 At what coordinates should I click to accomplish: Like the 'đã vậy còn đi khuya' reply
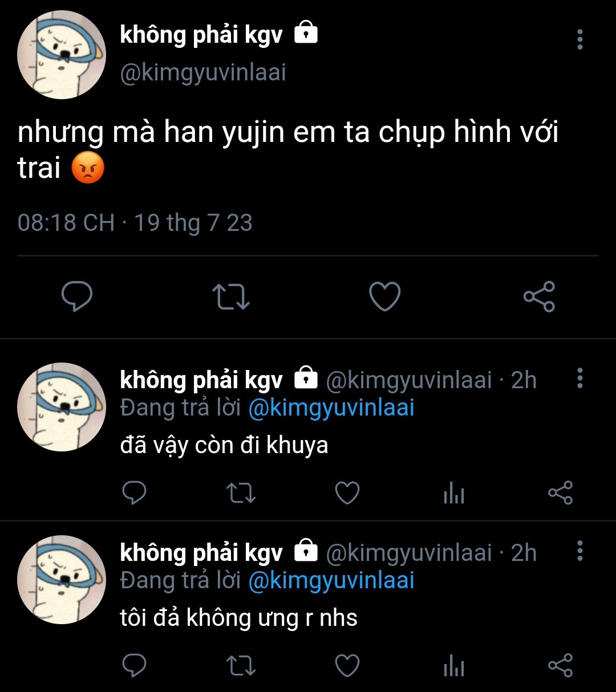347,493
